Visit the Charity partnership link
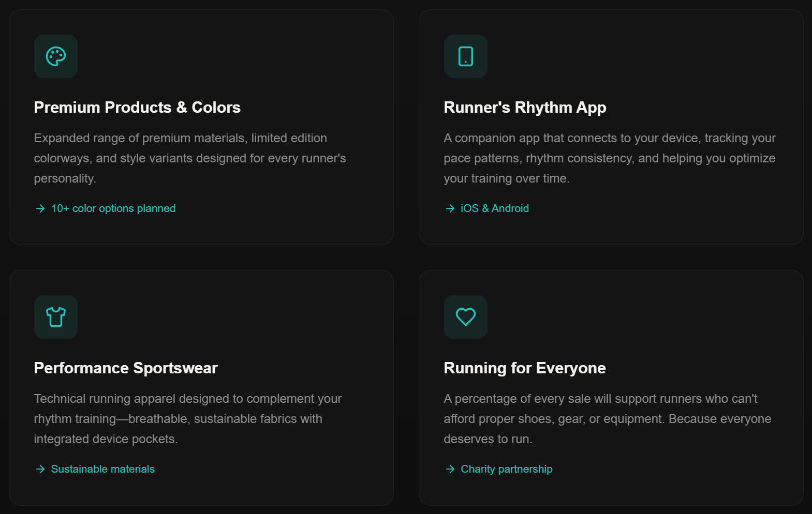812x514 pixels. (507, 469)
